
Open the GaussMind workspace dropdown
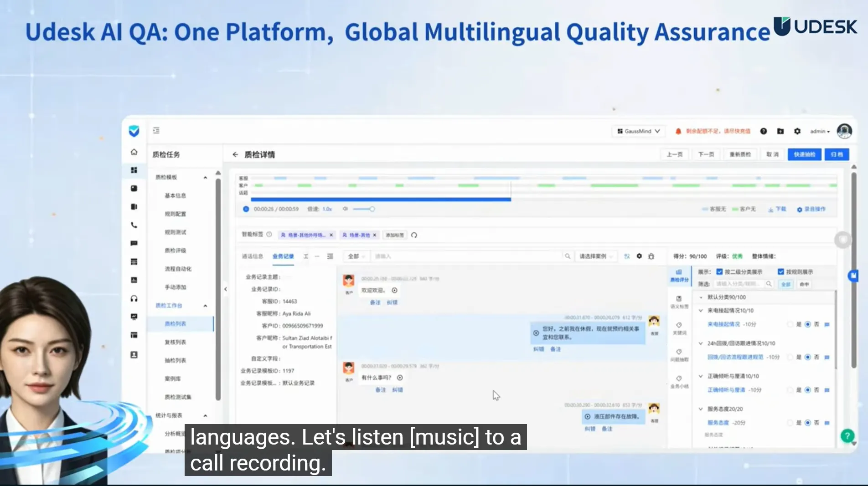tap(638, 131)
